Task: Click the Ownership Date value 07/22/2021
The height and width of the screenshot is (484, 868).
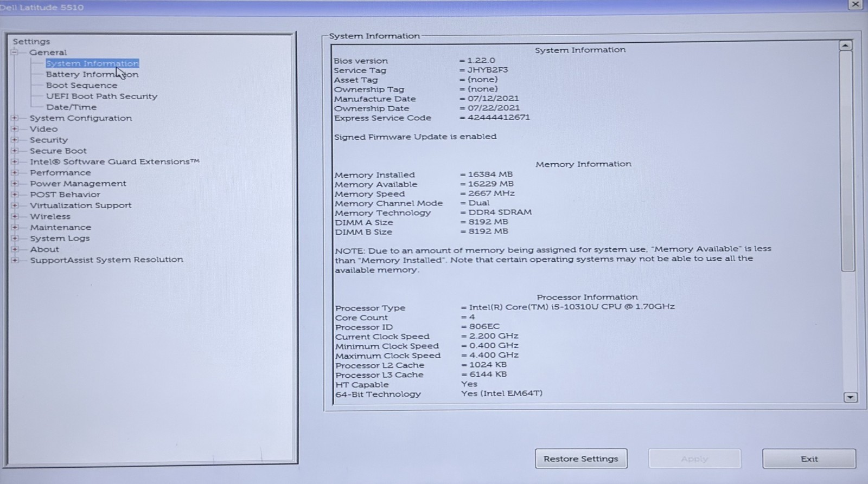Action: click(x=494, y=108)
